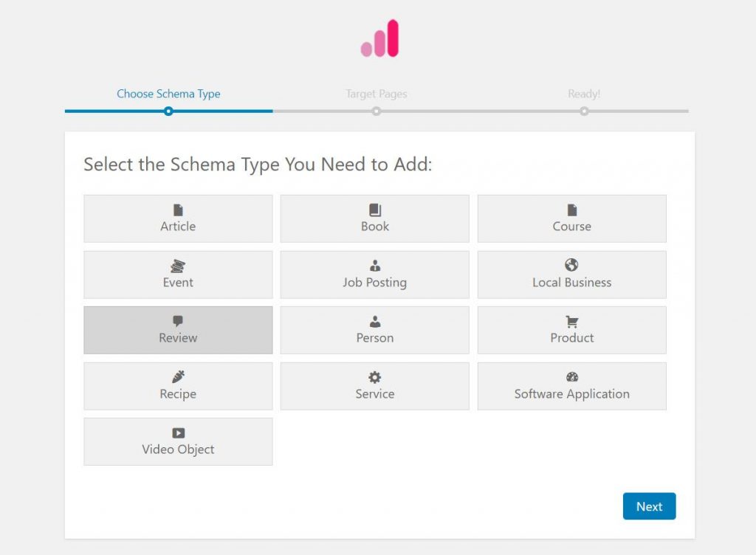Select the Video Object play icon
The height and width of the screenshot is (555, 756).
[x=178, y=433]
